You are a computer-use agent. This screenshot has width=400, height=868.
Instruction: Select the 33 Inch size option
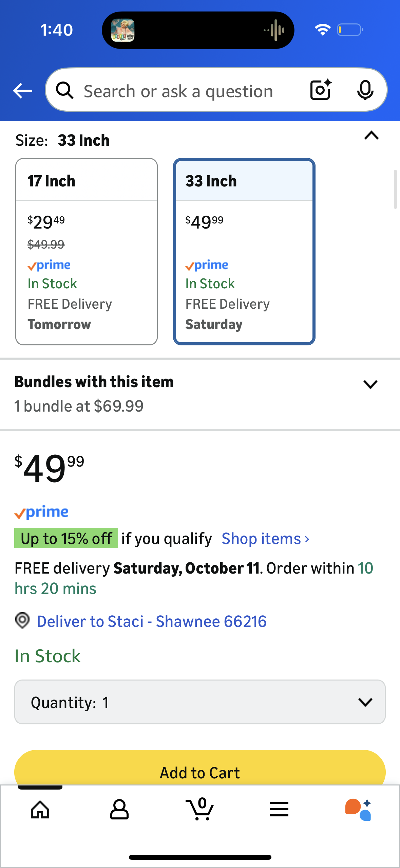pyautogui.click(x=244, y=251)
